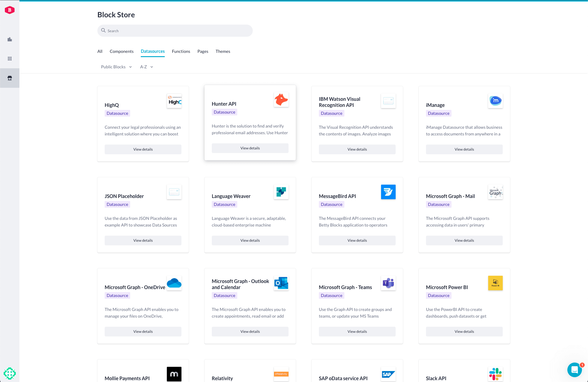Select the Block Store shop icon in sidebar
Image resolution: width=588 pixels, height=382 pixels.
[10, 78]
